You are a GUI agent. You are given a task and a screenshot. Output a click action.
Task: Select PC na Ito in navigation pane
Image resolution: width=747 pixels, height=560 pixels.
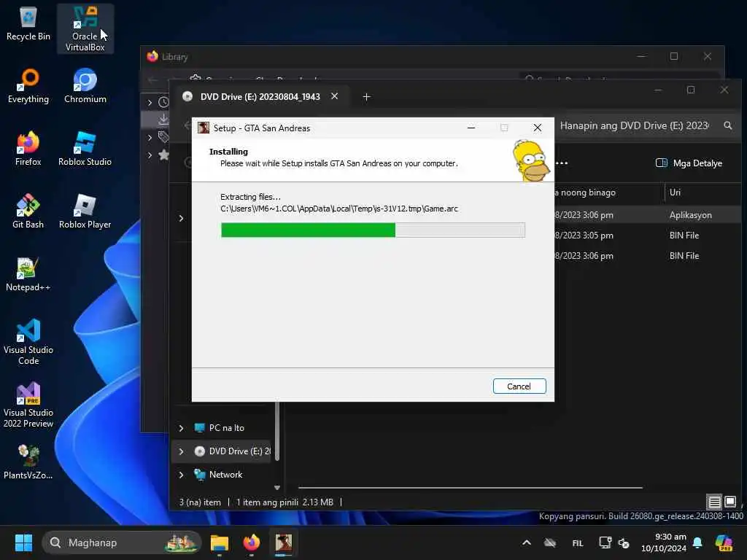(226, 428)
